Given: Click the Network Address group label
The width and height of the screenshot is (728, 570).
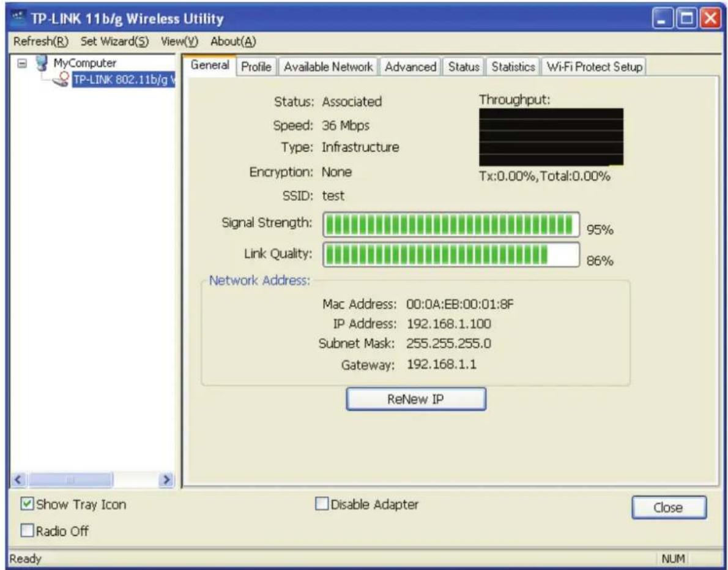Looking at the screenshot, I should coord(259,280).
